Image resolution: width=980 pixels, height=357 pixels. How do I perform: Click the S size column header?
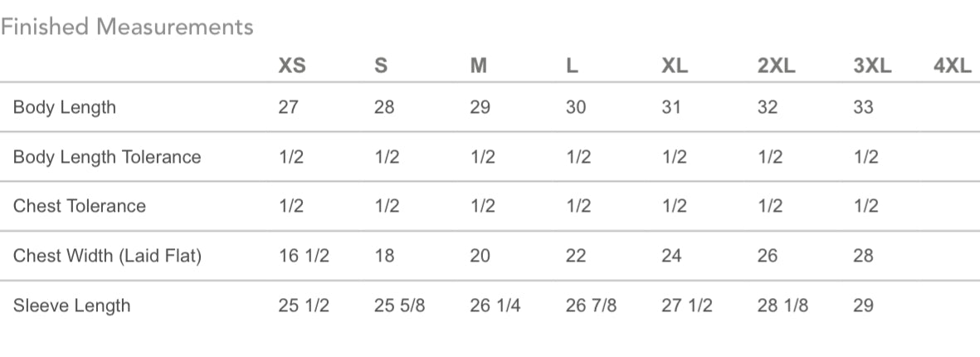(381, 66)
